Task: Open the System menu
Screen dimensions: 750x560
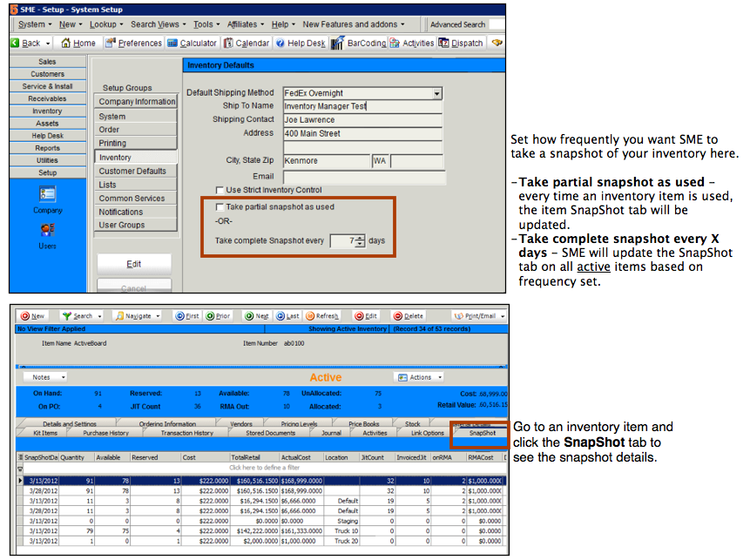Action: coord(35,24)
